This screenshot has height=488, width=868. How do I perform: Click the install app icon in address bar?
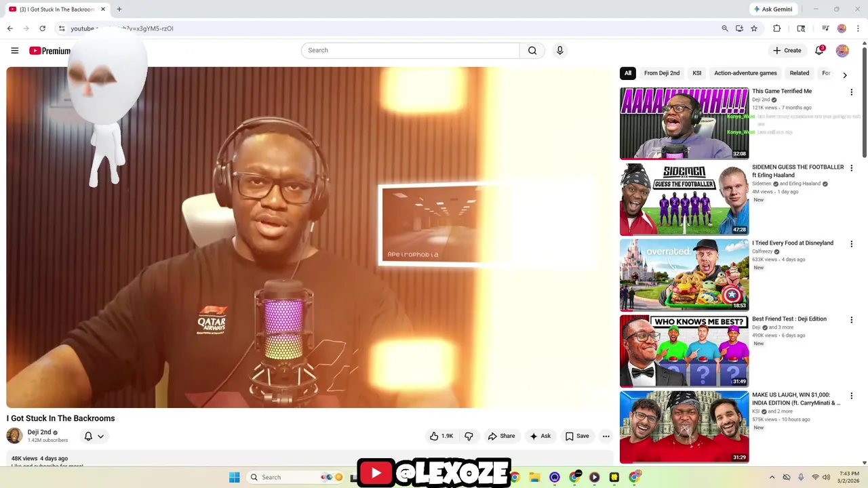[x=739, y=28]
